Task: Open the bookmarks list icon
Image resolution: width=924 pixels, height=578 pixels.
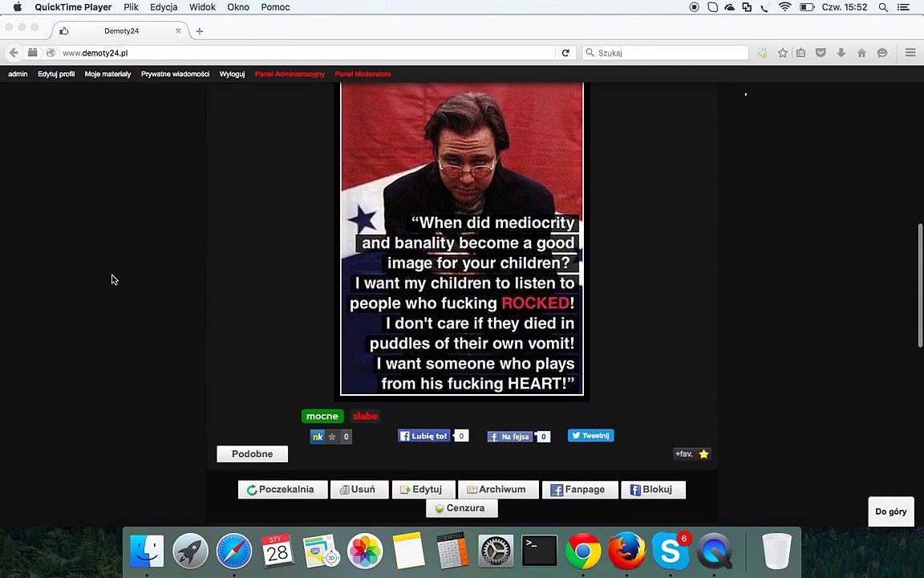Action: (800, 52)
